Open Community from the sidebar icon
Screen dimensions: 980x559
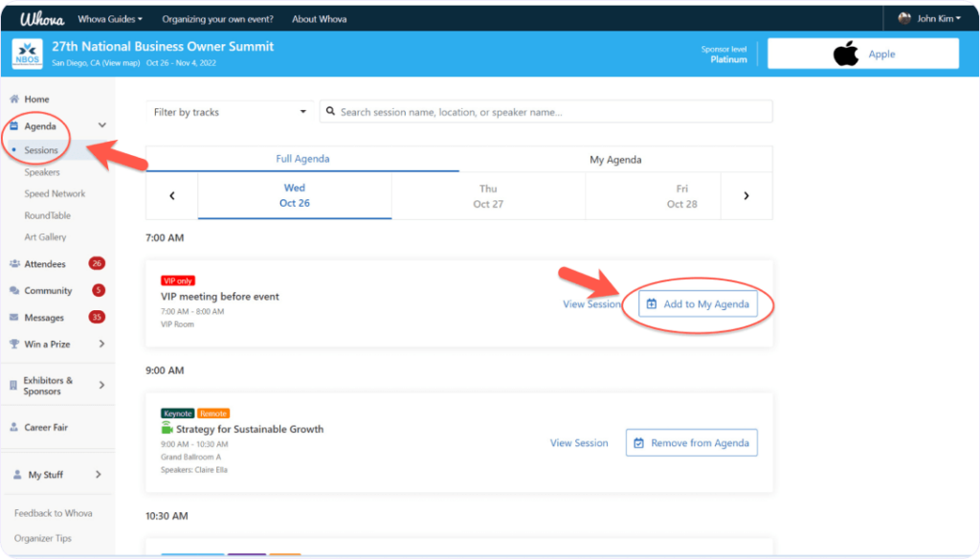(x=16, y=290)
